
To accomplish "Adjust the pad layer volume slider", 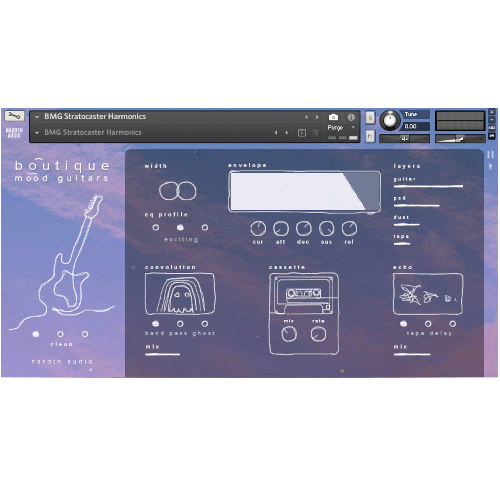I will click(417, 206).
